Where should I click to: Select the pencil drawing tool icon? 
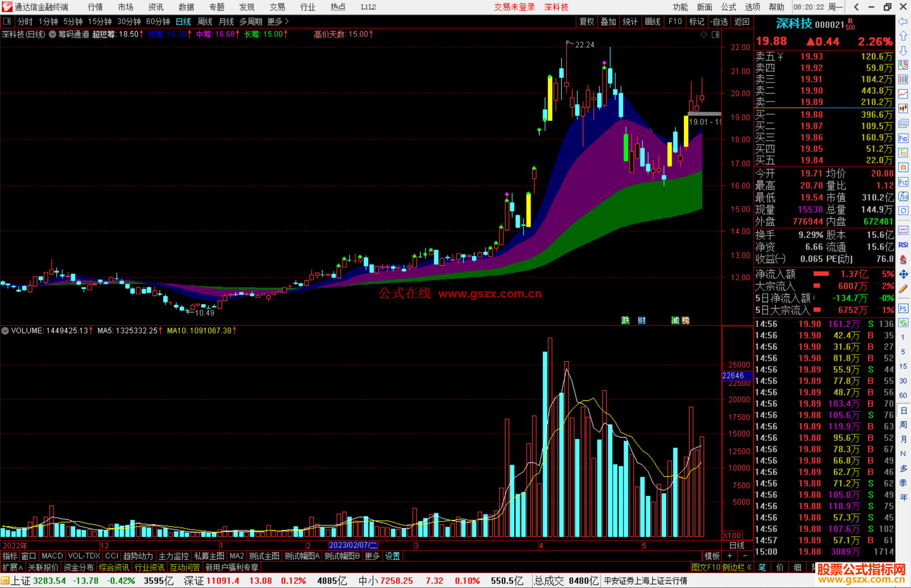903,289
